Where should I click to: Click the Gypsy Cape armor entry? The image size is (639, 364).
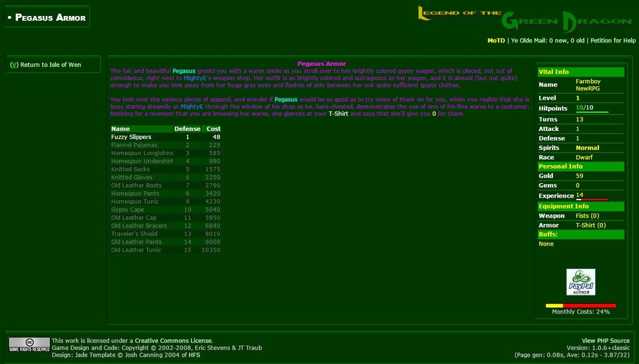tap(127, 210)
